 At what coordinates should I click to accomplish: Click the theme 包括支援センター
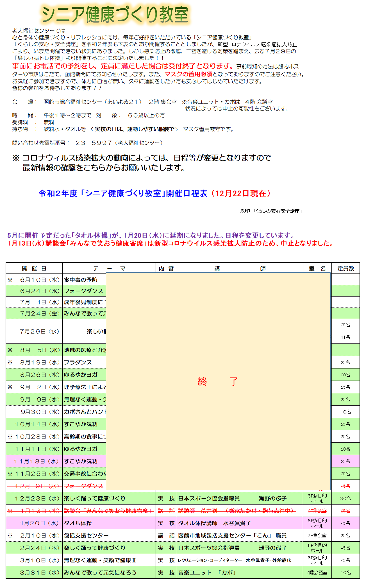point(86,536)
